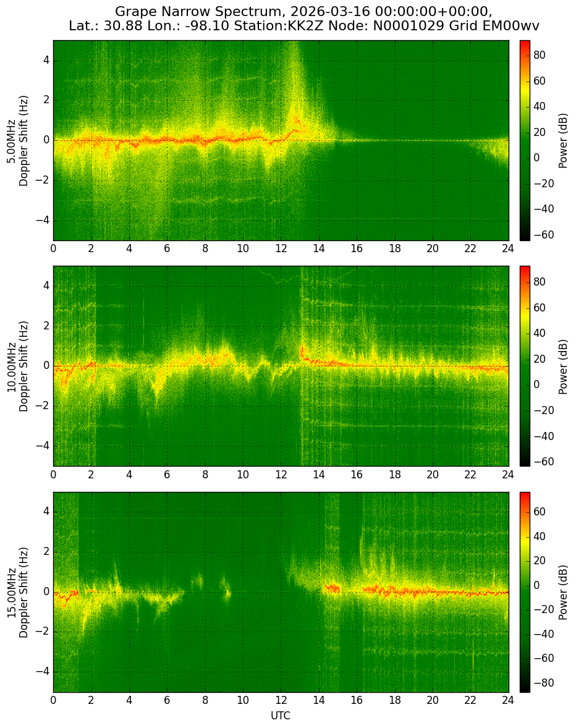Click the 5 MHz plot colorbar
The width and height of the screenshot is (576, 728).
pos(525,141)
